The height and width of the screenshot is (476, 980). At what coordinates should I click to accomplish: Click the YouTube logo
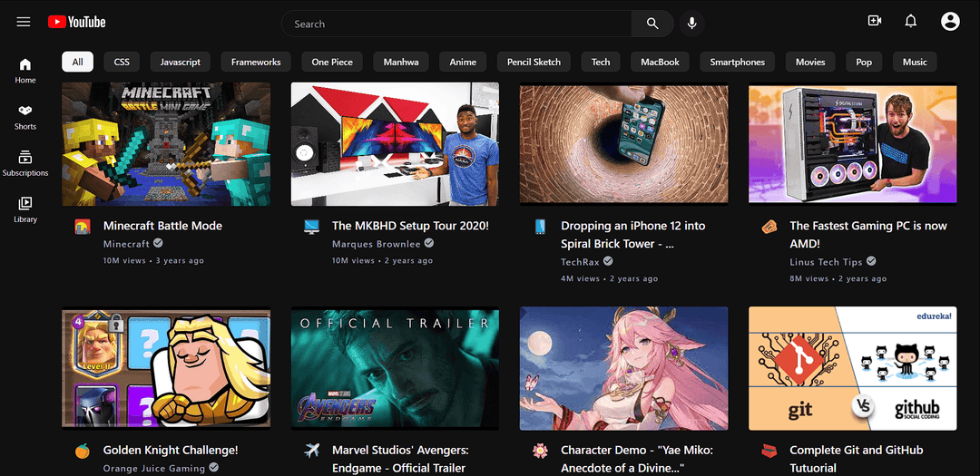coord(77,23)
